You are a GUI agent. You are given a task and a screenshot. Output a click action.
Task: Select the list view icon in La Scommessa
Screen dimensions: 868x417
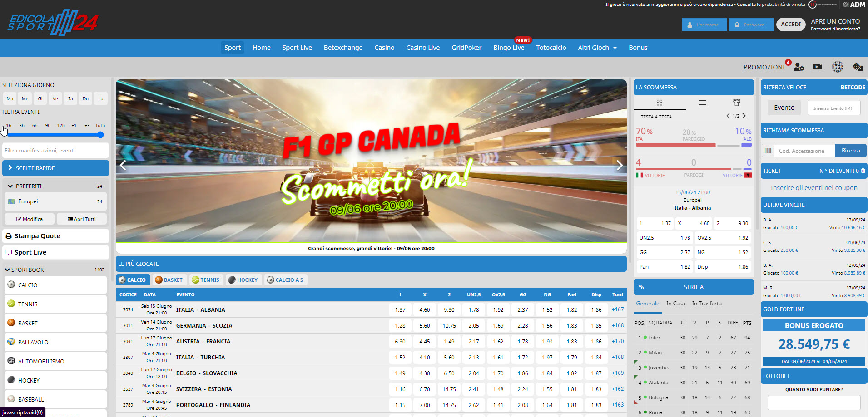coord(703,103)
